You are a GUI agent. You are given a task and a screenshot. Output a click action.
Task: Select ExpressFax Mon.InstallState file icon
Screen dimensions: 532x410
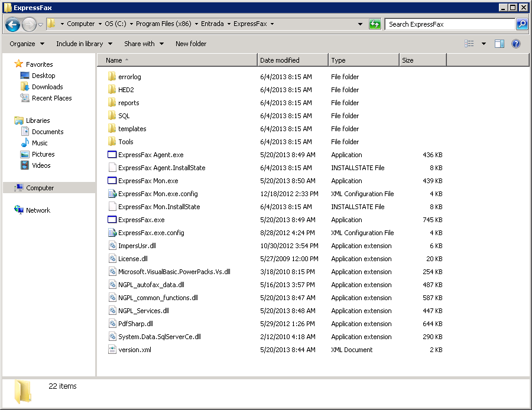[112, 207]
